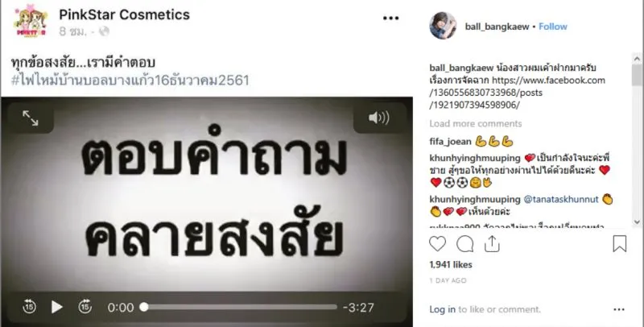Open PinkStar Cosmetics page avatar

point(31,21)
